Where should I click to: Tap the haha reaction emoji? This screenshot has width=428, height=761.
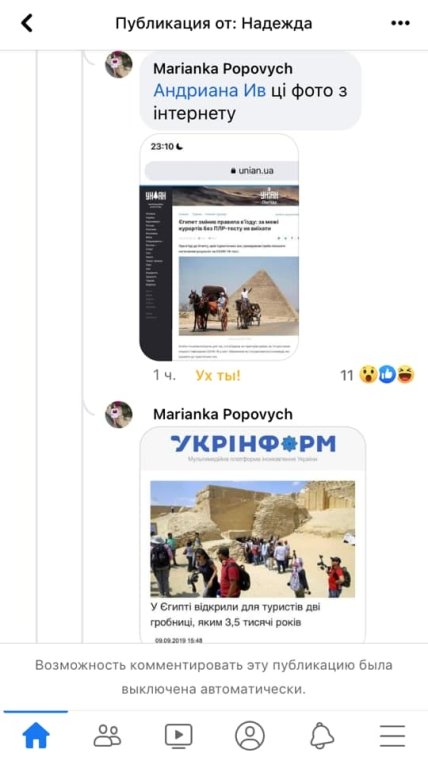point(406,375)
